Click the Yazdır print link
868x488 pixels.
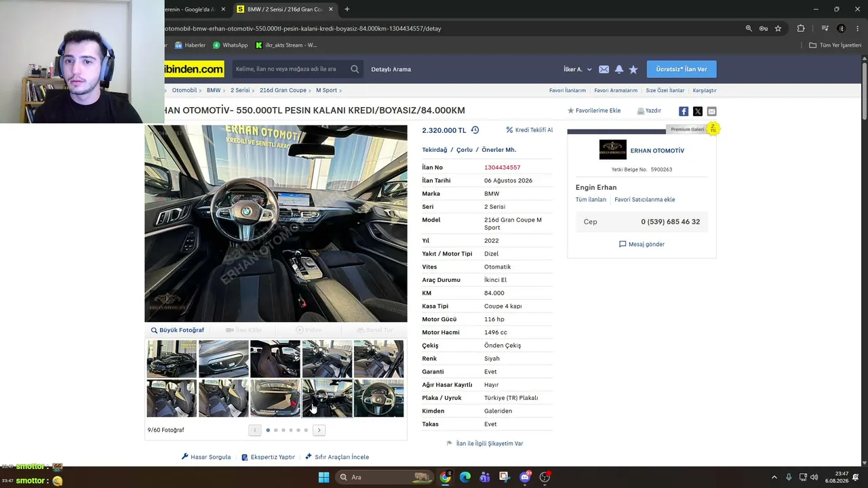pyautogui.click(x=649, y=111)
